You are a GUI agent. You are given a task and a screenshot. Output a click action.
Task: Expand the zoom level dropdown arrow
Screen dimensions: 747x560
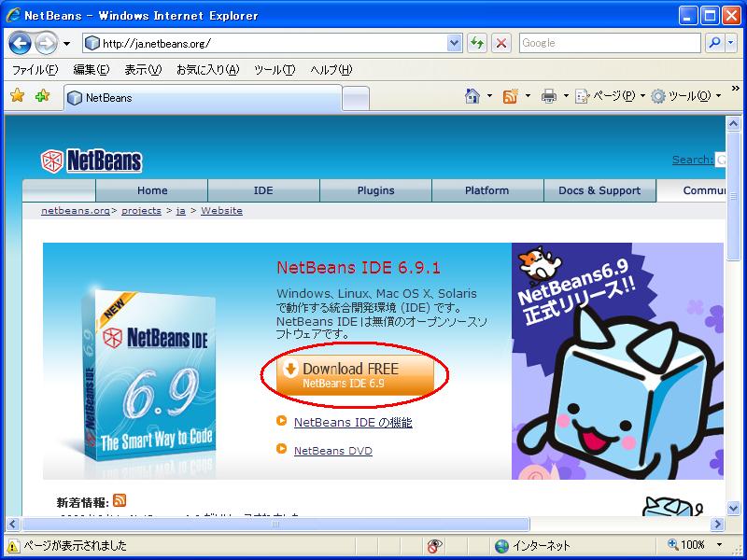tap(719, 545)
